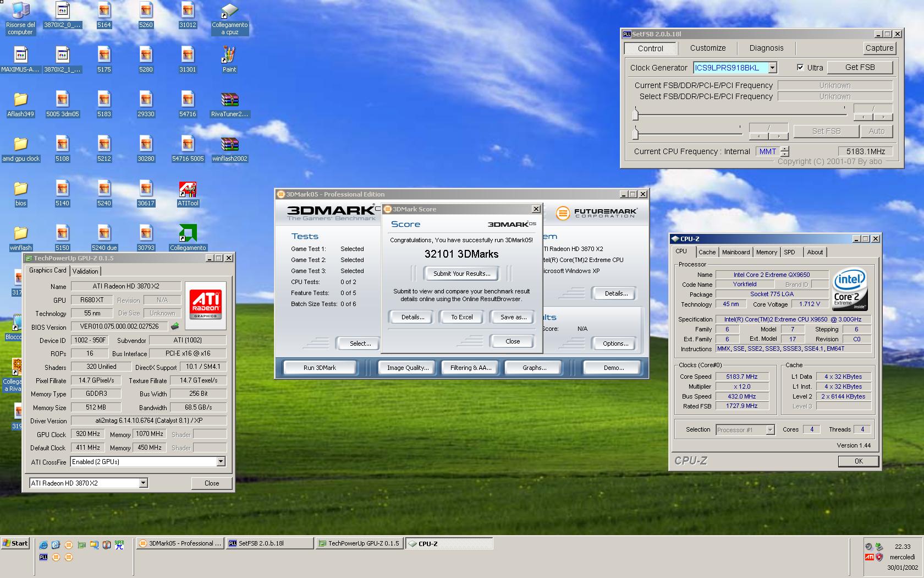This screenshot has height=578, width=924.
Task: Launch the ATITool desktop icon
Action: click(x=188, y=193)
